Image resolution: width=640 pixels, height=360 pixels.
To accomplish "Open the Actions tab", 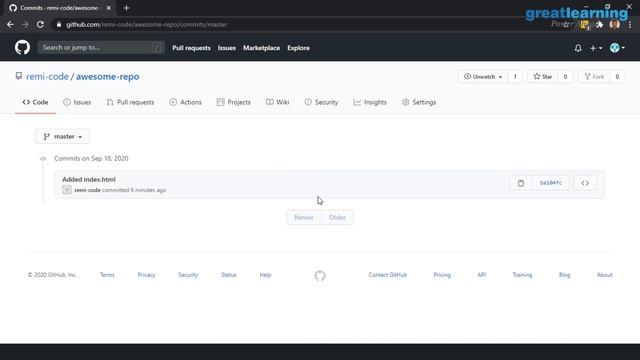I will coord(186,102).
